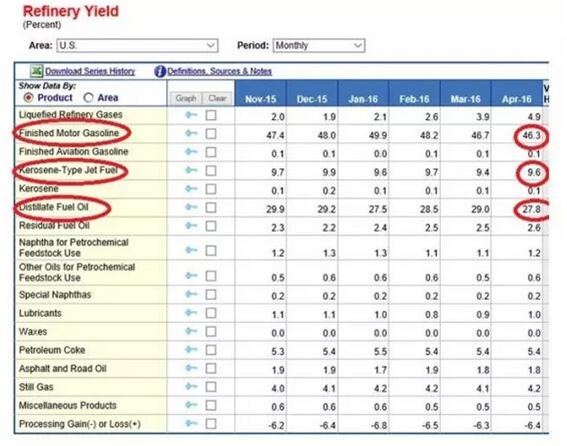Open Definitions, Sources & Notes link
Viewport: 567px width, 446px height.
219,71
